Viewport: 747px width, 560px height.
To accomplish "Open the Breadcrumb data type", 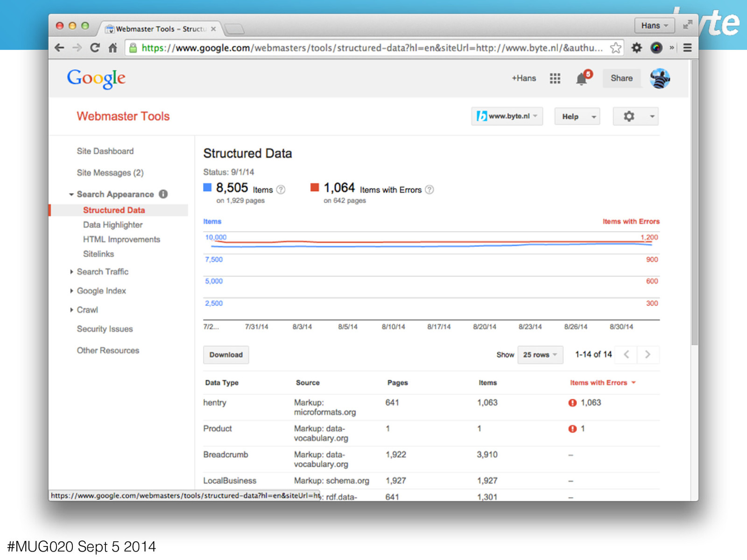I will [226, 455].
